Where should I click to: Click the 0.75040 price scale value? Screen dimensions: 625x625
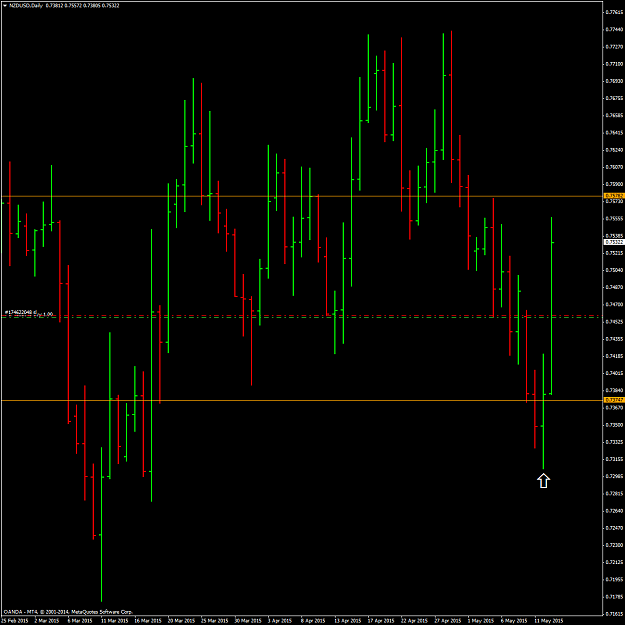(614, 270)
